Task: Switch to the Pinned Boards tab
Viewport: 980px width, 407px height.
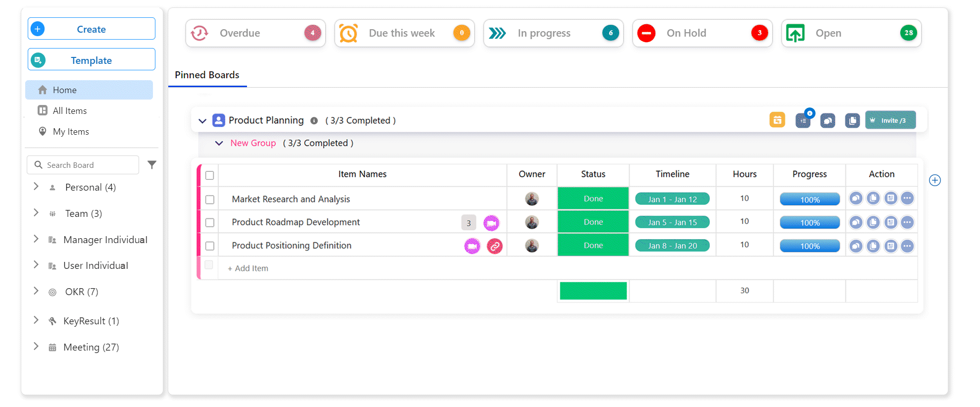Action: pos(207,75)
